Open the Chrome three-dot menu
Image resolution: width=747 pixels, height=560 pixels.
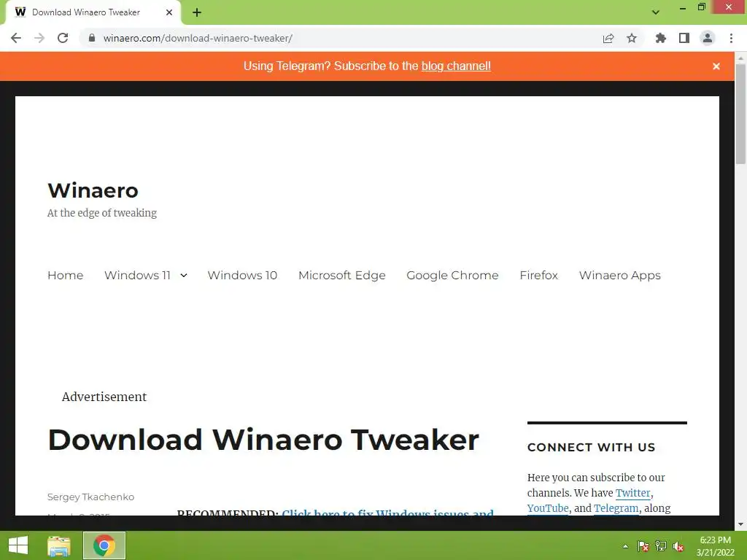click(731, 38)
